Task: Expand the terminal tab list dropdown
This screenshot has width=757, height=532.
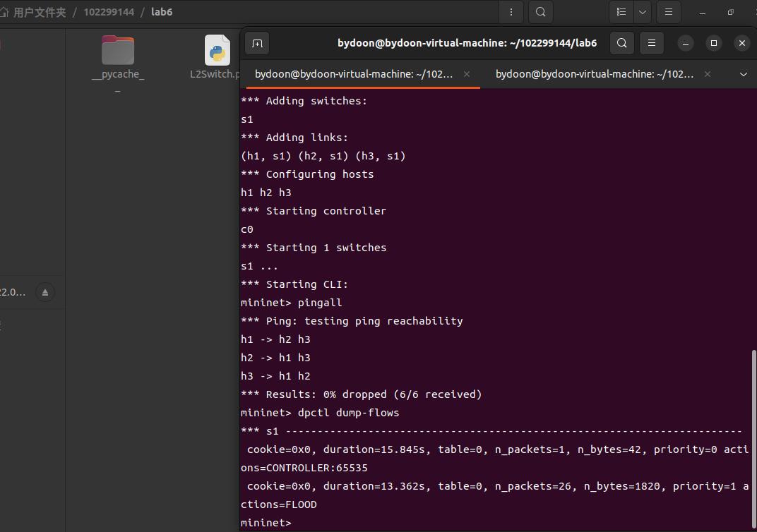Action: tap(743, 74)
